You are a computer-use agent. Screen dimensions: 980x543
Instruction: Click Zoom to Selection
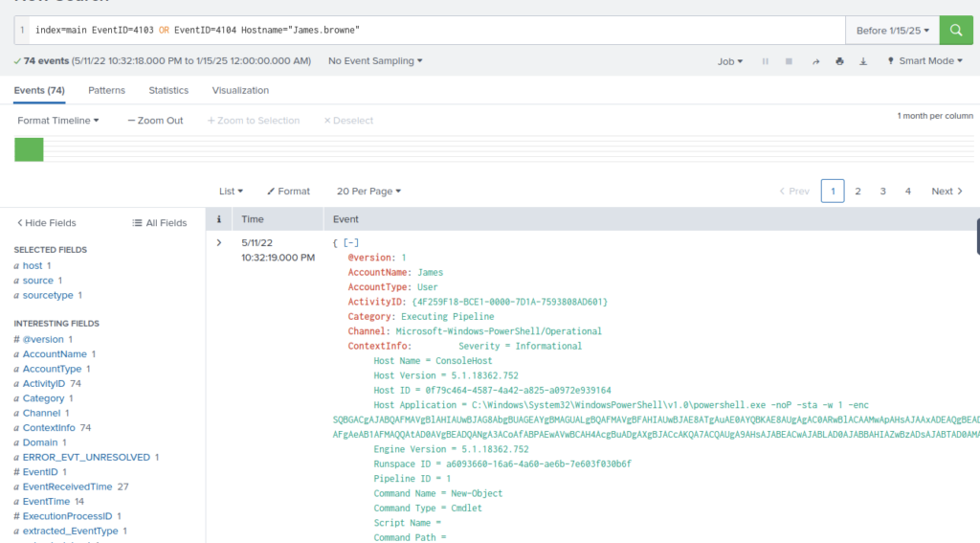pos(254,120)
